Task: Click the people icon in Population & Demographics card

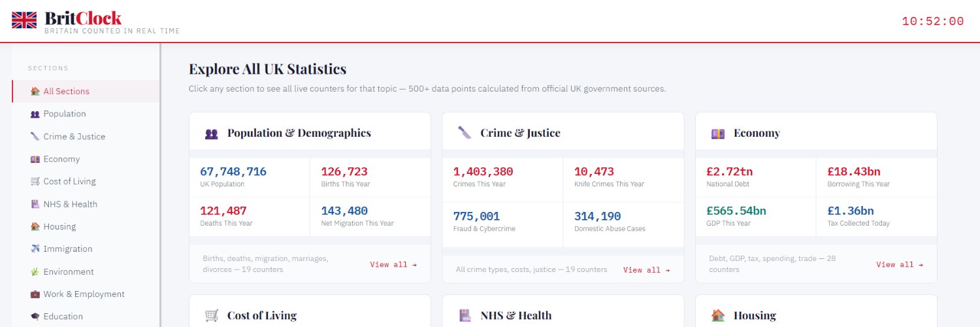Action: coord(211,133)
